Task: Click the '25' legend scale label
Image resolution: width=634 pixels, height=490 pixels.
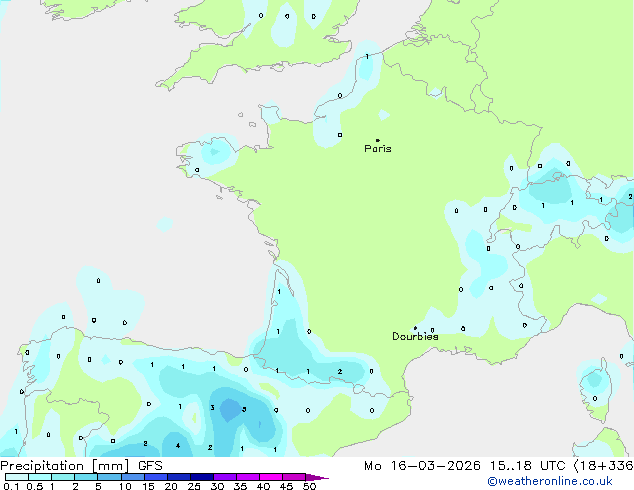Action: pos(194,486)
